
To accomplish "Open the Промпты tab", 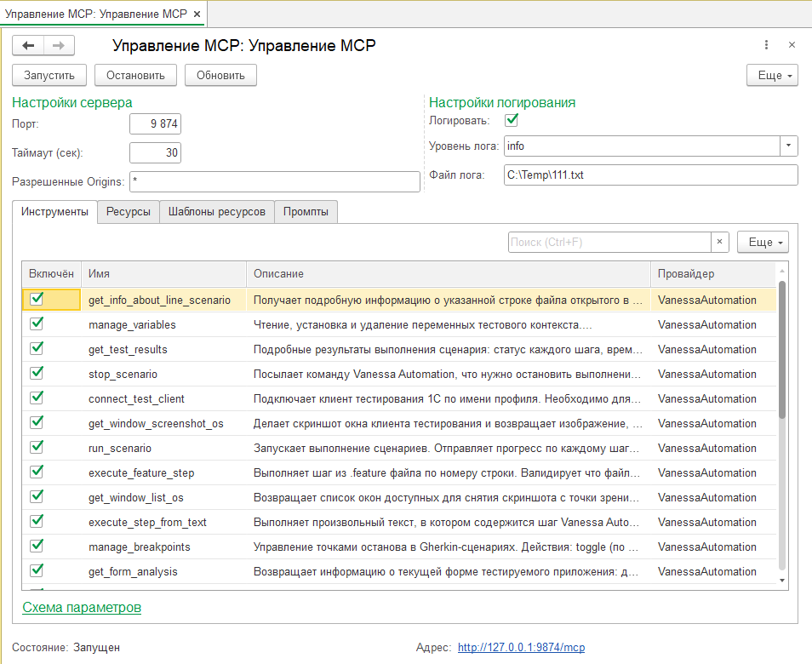I will pos(306,212).
